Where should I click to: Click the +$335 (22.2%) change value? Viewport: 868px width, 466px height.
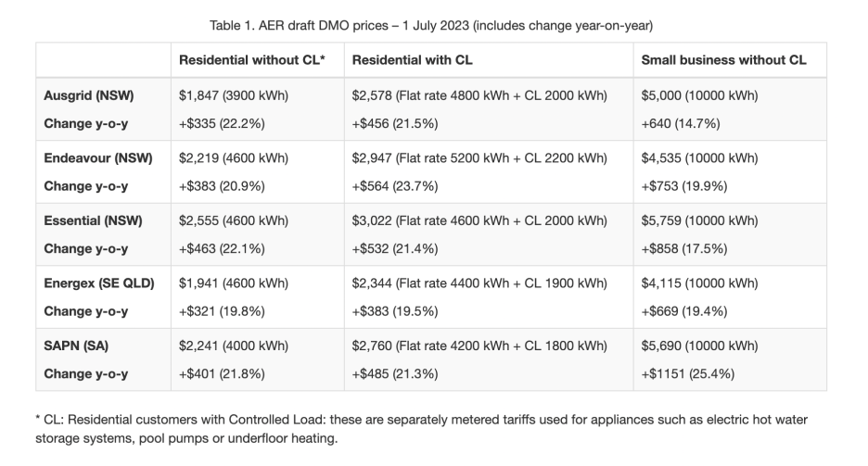coord(222,123)
